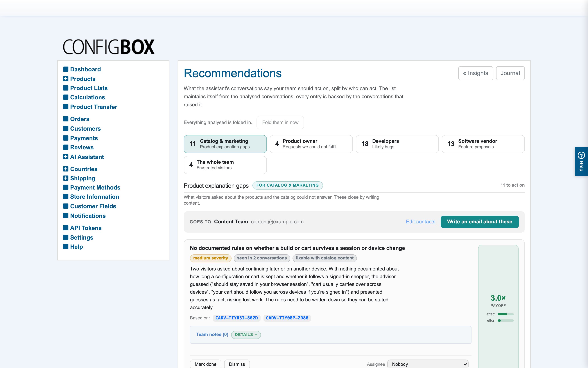Image resolution: width=588 pixels, height=368 pixels.
Task: Dismiss the recommendation
Action: [x=237, y=364]
